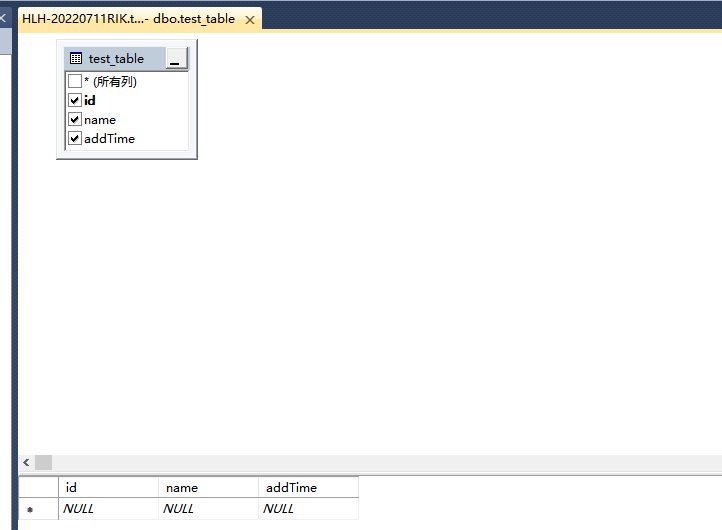
Task: Close the dbo.test_table tab
Action: coord(250,20)
